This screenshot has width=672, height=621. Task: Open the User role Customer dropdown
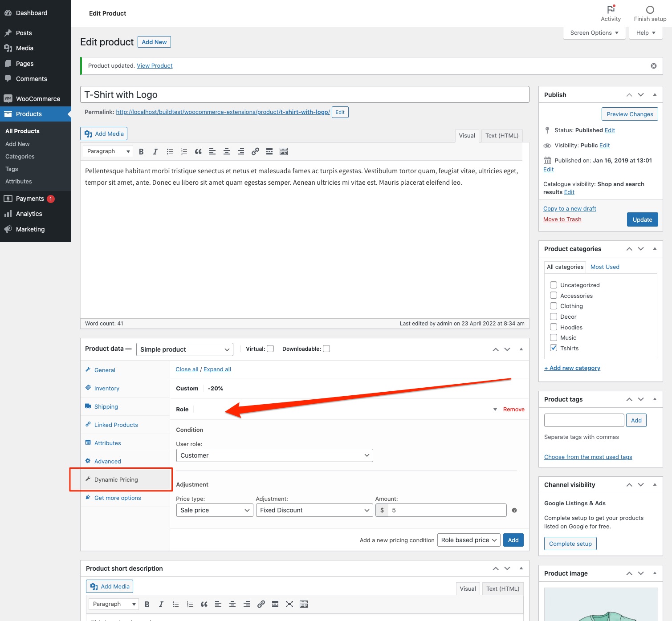(x=275, y=455)
